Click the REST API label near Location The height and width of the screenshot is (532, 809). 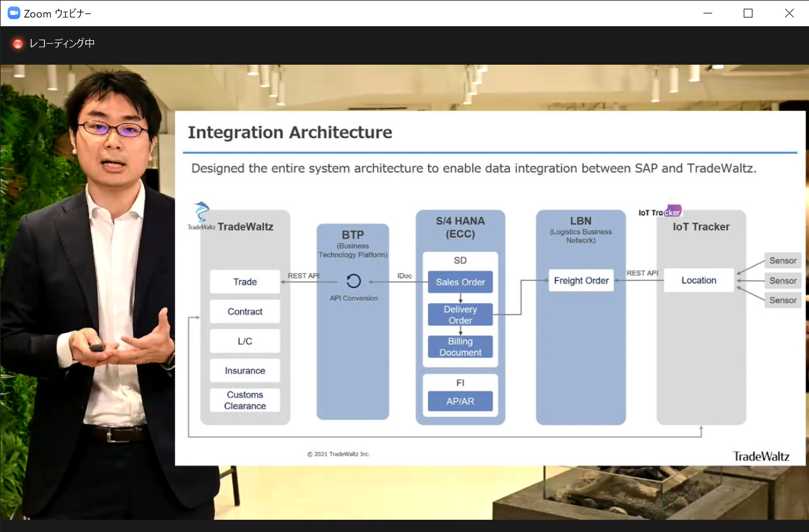(x=642, y=273)
